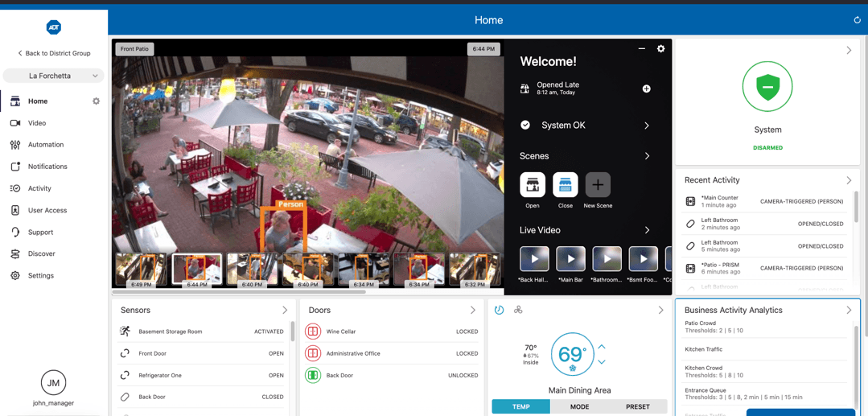Click the Wine Cellar lock icon

coord(313,332)
